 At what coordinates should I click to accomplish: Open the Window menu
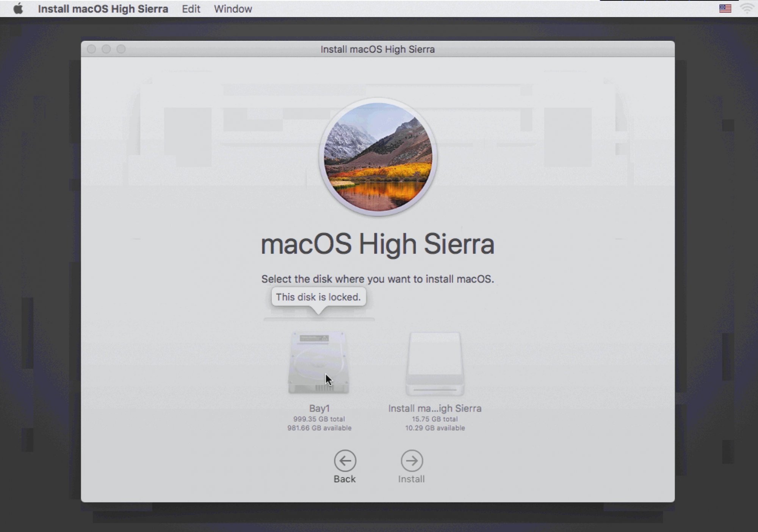click(x=233, y=9)
